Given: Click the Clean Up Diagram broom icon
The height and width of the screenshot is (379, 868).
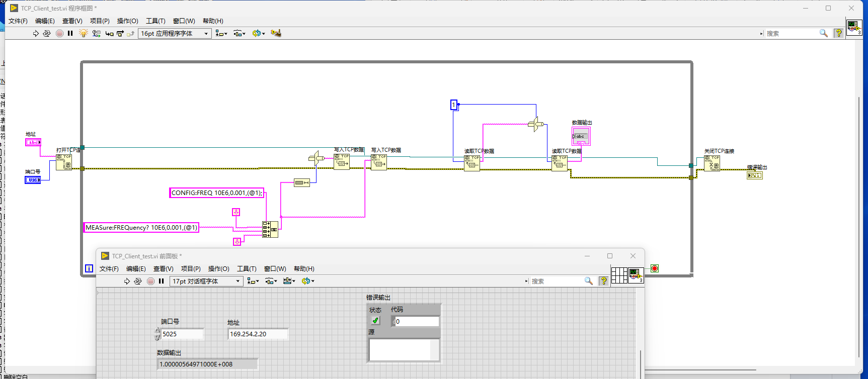Looking at the screenshot, I should coord(276,33).
